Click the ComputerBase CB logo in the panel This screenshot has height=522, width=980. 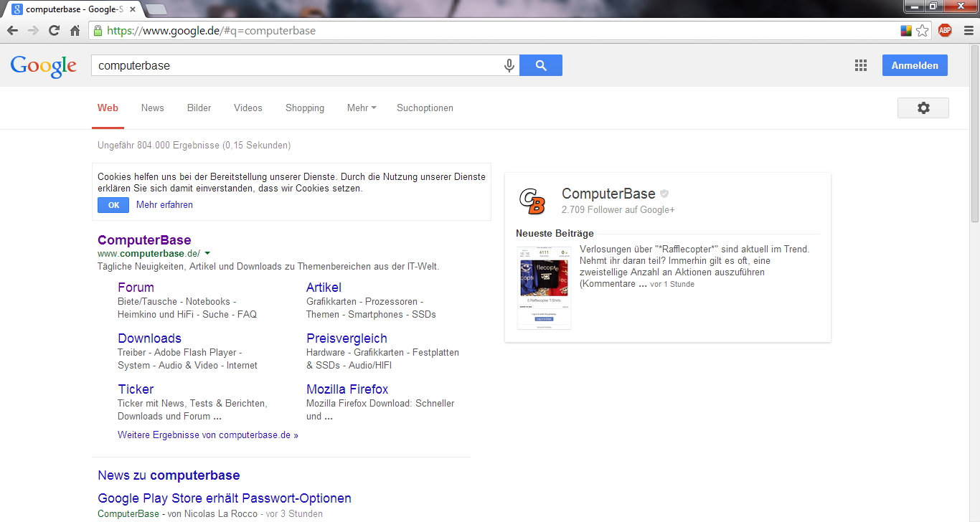coord(532,201)
